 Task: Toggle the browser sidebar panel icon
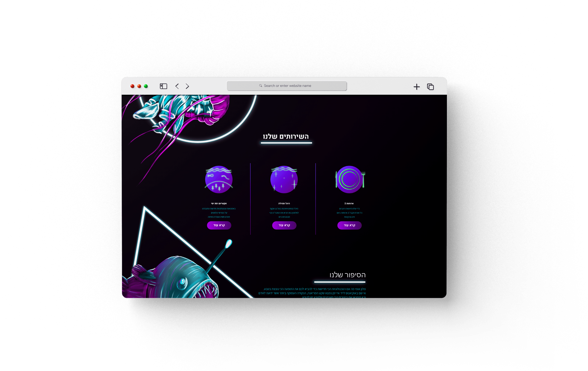pos(163,86)
